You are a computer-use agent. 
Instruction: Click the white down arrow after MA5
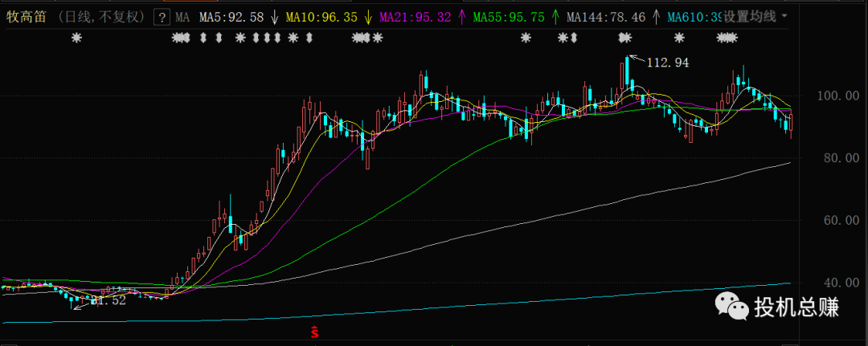pyautogui.click(x=276, y=17)
